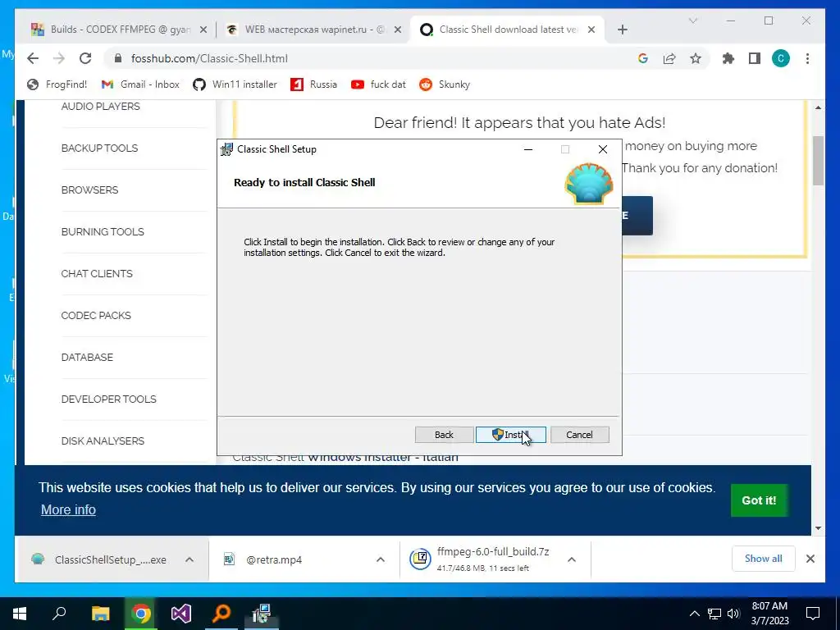
Task: Select DATABASE category
Action: pyautogui.click(x=87, y=357)
